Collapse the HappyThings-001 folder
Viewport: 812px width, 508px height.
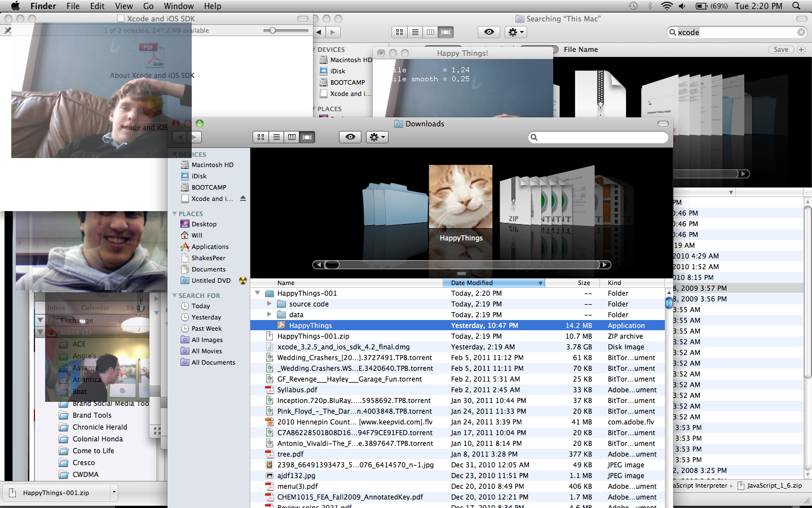point(258,294)
